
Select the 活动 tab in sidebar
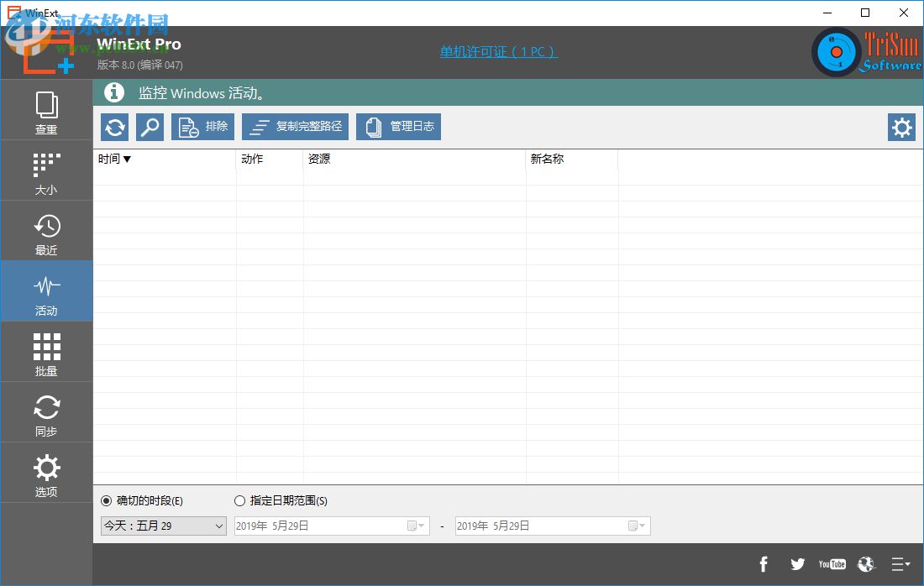pyautogui.click(x=46, y=290)
